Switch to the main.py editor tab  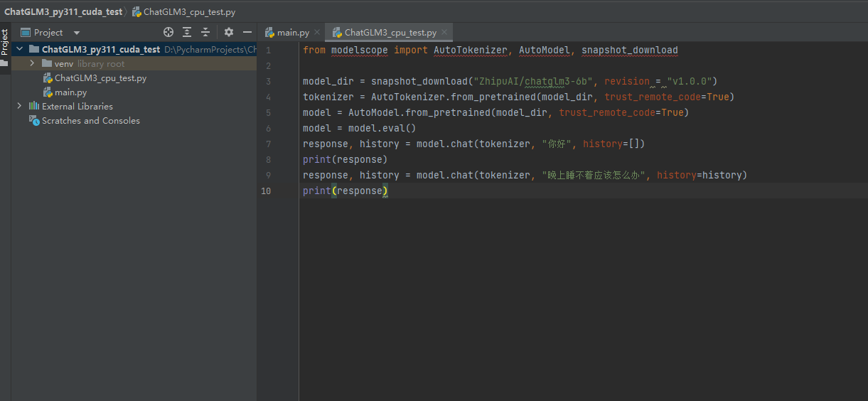click(x=293, y=33)
